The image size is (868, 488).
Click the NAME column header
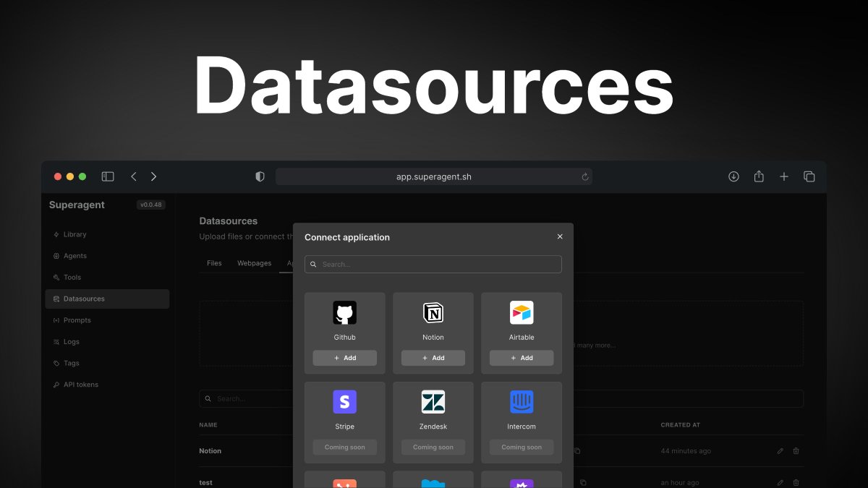[208, 425]
